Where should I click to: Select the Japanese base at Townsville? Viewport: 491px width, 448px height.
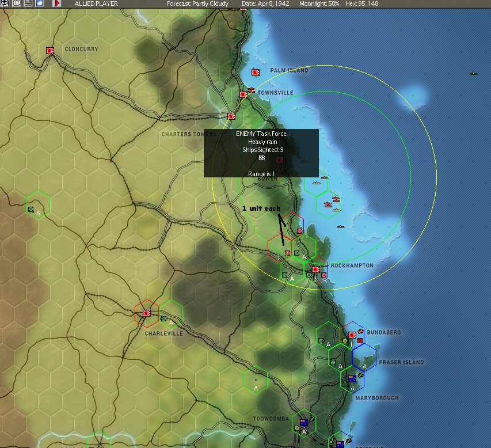pos(243,94)
